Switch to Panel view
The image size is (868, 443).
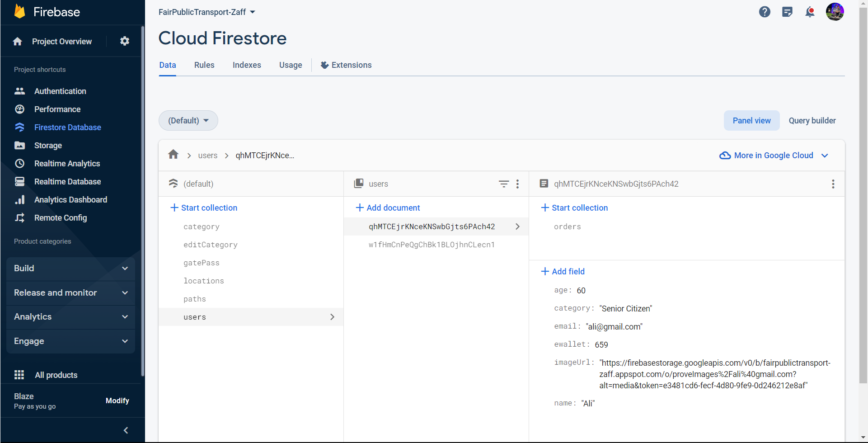tap(751, 120)
